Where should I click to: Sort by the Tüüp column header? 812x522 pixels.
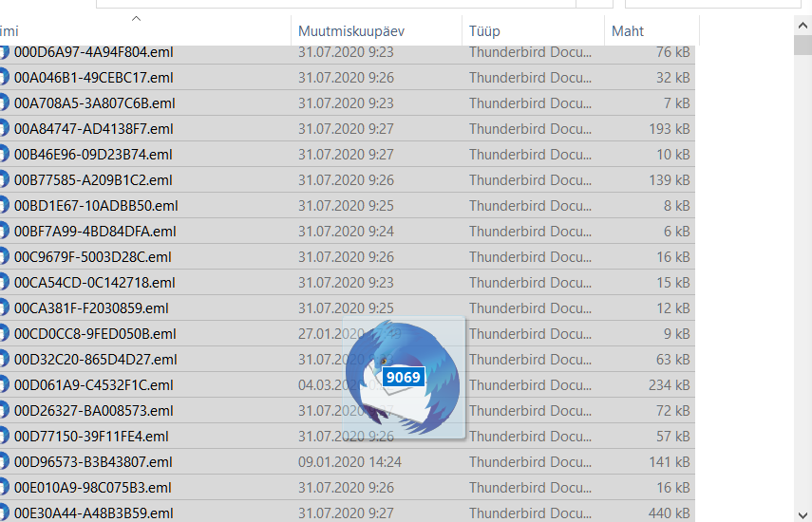pyautogui.click(x=484, y=31)
